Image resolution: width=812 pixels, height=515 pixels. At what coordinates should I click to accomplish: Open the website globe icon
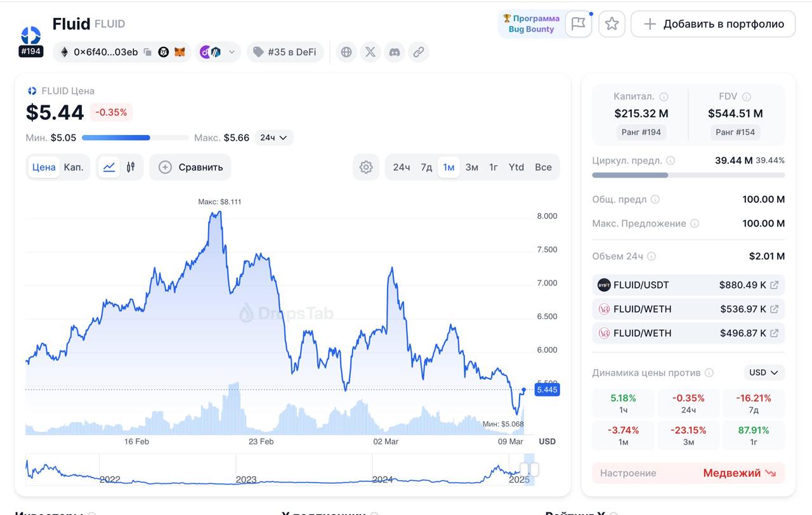(x=346, y=52)
